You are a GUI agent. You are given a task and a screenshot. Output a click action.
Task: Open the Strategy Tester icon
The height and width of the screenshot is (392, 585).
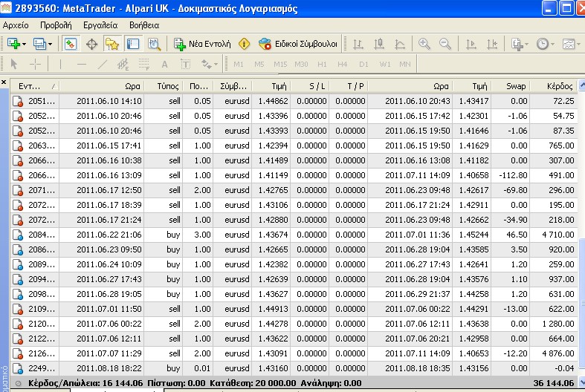pos(154,44)
